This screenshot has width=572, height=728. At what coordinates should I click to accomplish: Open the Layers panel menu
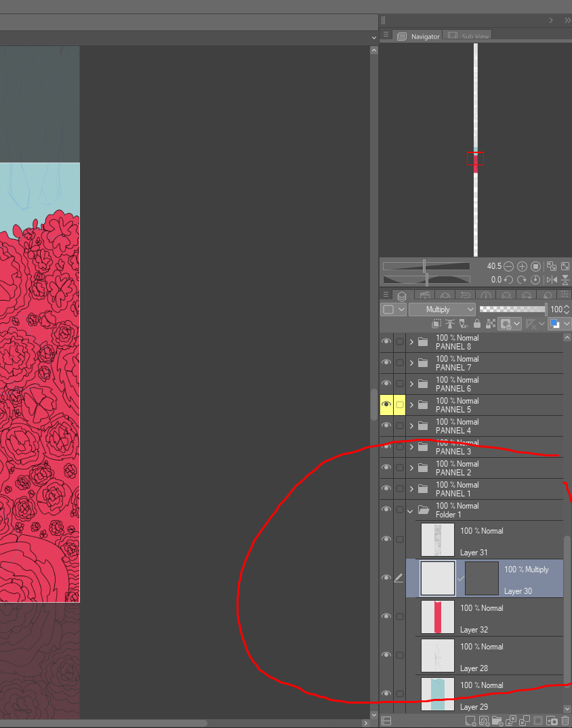pyautogui.click(x=386, y=295)
